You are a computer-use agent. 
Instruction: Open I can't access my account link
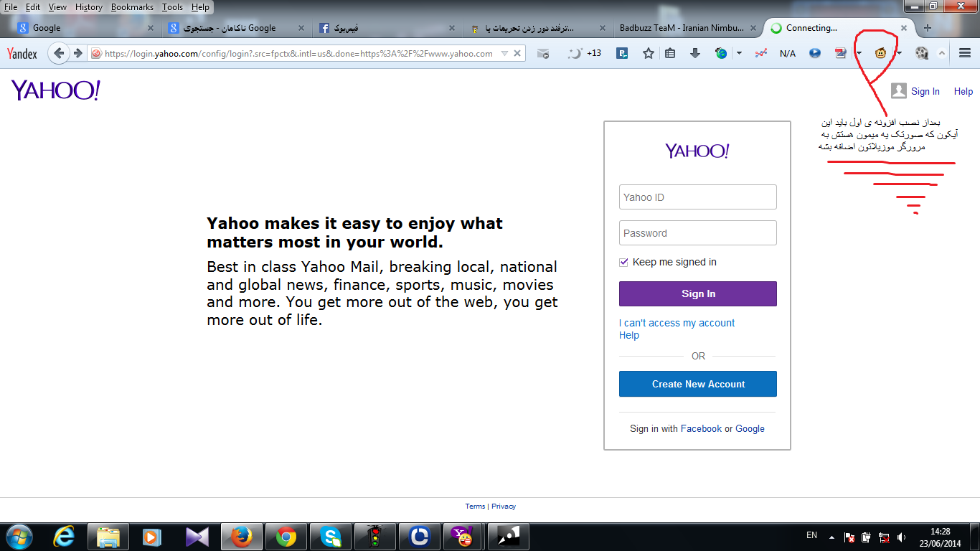coord(677,323)
